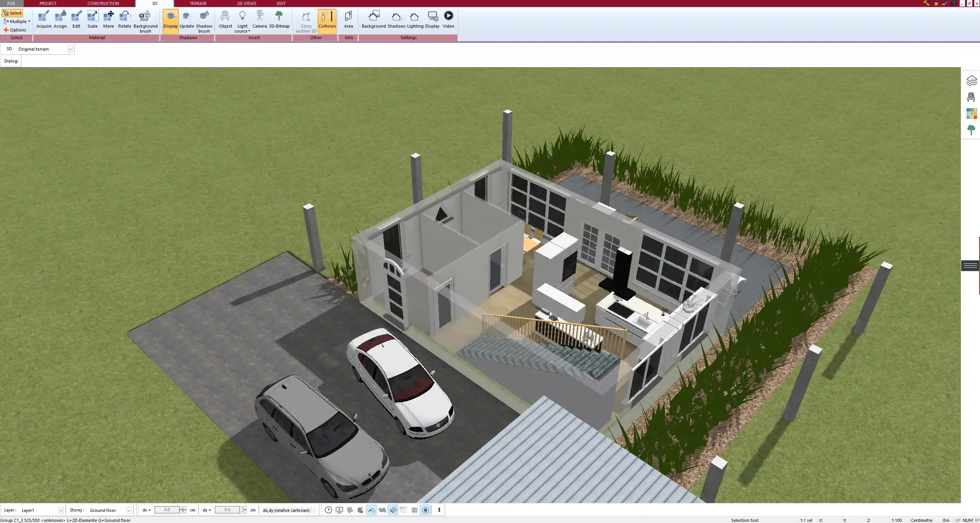The height and width of the screenshot is (523, 980).
Task: Switch to the TERRAIN ribbon tab
Action: (x=197, y=3)
